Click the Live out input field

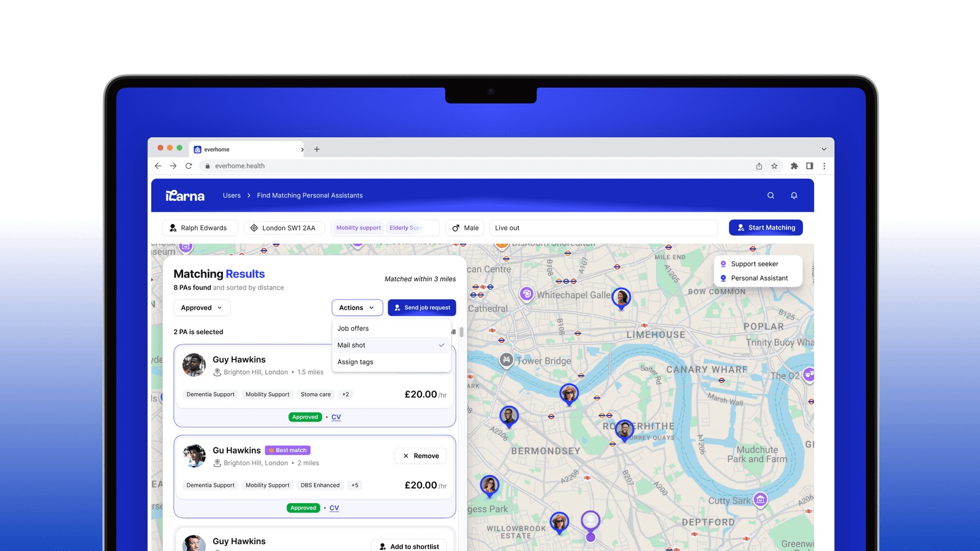tap(603, 228)
